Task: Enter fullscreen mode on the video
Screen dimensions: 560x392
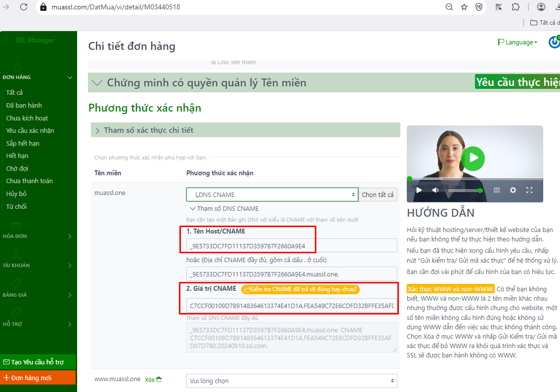Action: tap(529, 190)
